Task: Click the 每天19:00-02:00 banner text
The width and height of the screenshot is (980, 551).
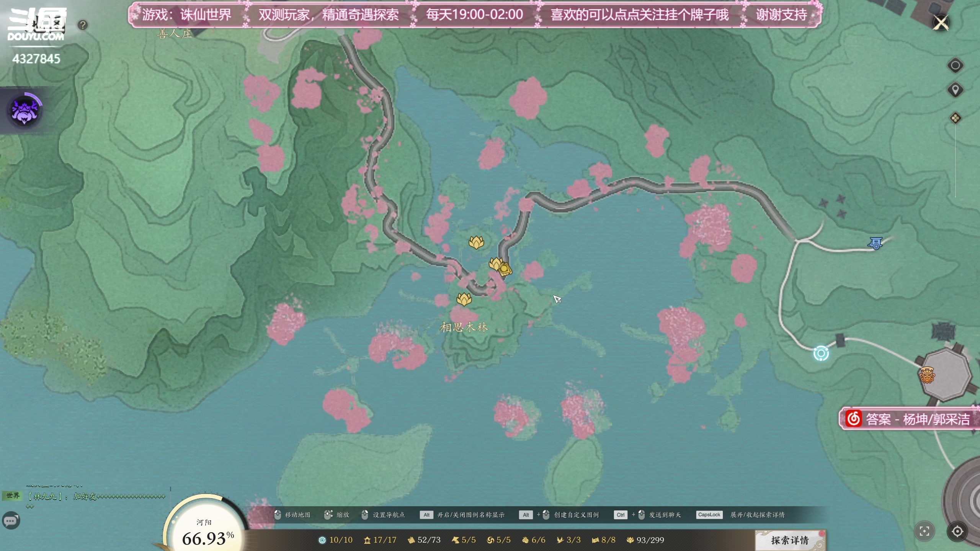Action: click(474, 15)
